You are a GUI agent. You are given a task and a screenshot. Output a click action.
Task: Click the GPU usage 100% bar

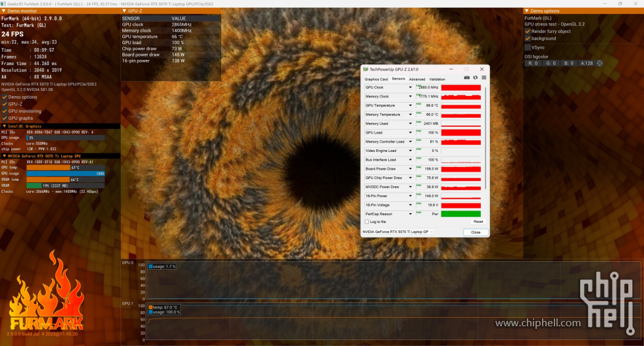point(66,174)
